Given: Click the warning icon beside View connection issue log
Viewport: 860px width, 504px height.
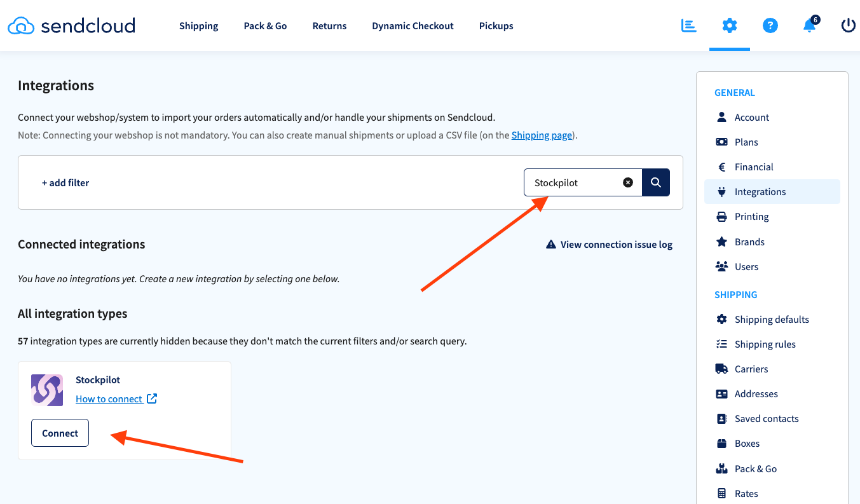Looking at the screenshot, I should click(551, 245).
